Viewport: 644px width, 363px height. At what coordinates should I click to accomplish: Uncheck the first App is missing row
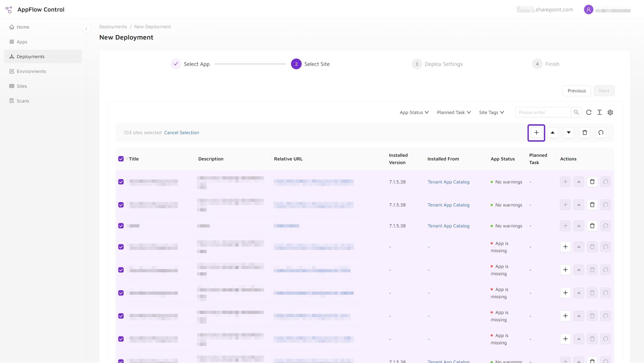click(x=121, y=247)
